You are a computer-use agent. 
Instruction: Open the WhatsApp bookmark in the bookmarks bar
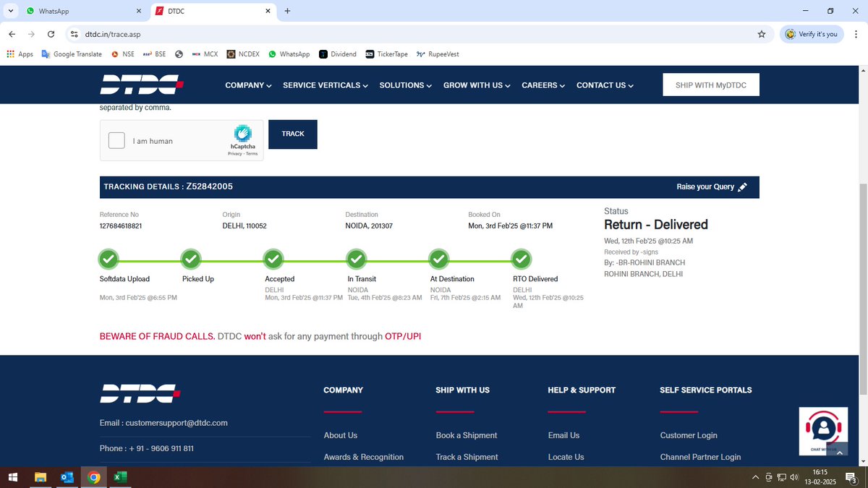[289, 54]
